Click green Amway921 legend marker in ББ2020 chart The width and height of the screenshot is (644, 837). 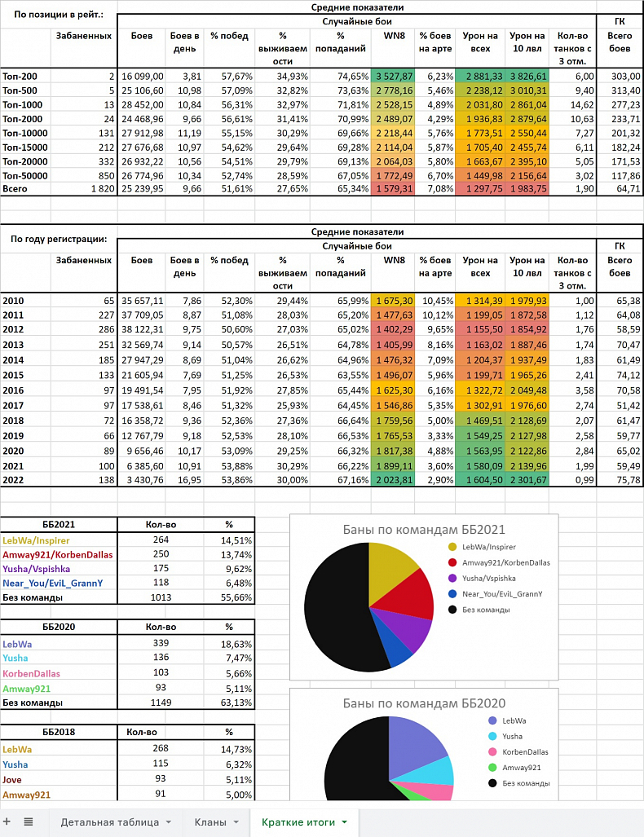pyautogui.click(x=492, y=767)
